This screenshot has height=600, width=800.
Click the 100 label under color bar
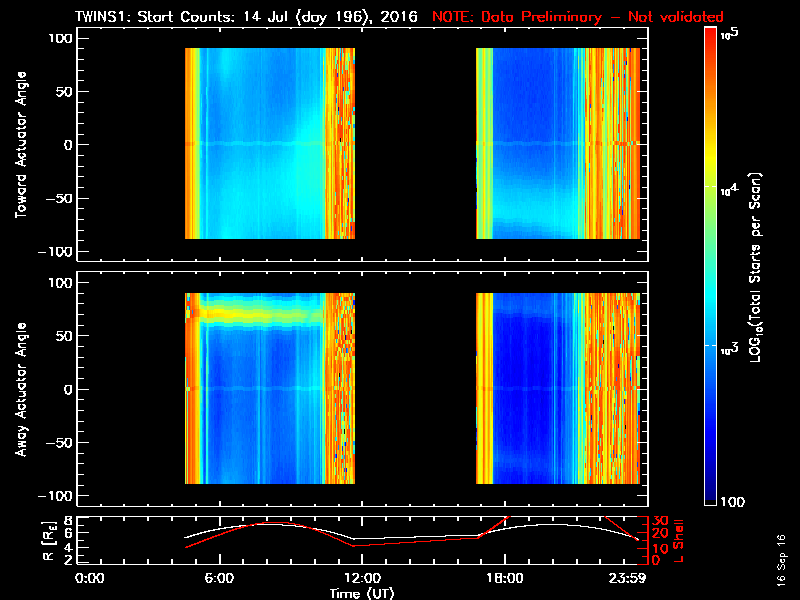pos(733,502)
